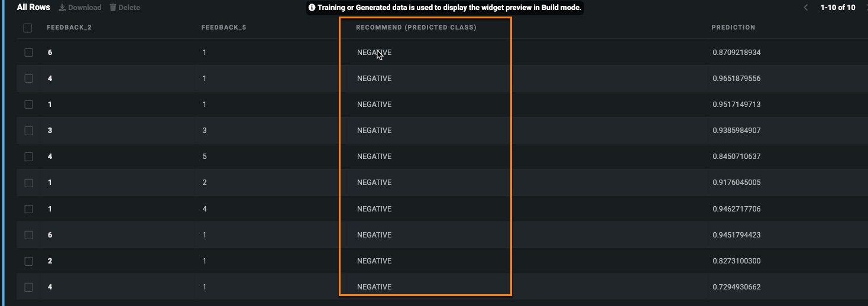Click the Delete trash icon

(113, 8)
